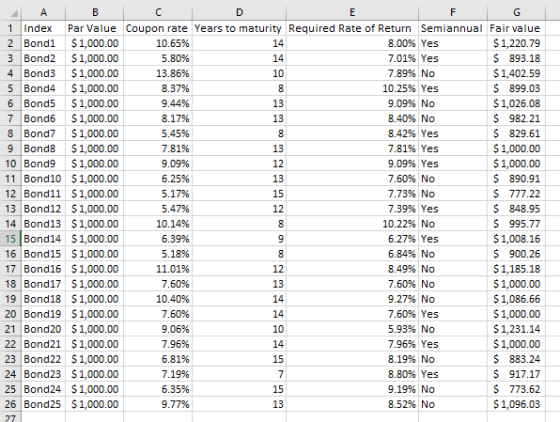Click fair value $1,026.08 cell

pyautogui.click(x=516, y=103)
